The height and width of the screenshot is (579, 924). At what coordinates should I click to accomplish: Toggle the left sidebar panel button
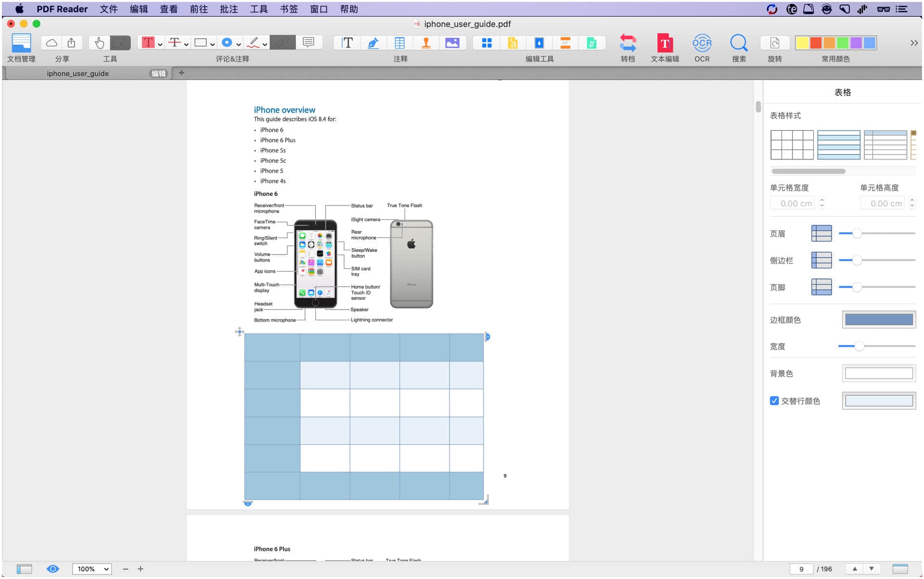coord(24,569)
